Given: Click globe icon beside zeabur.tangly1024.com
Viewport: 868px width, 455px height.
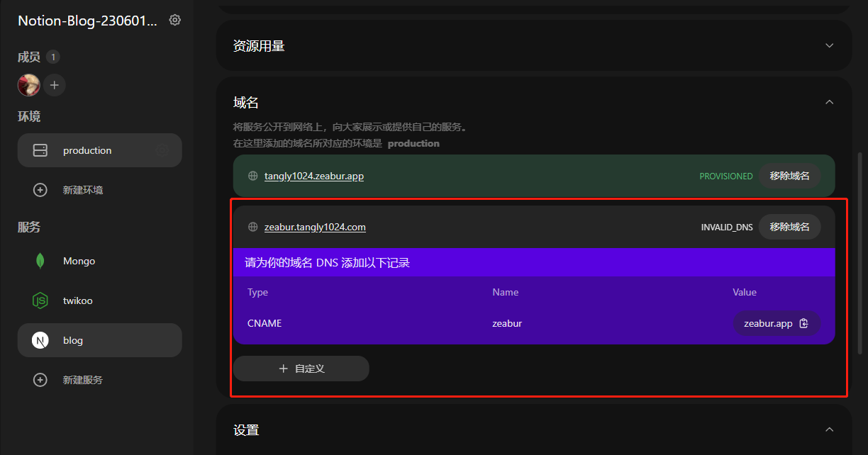Looking at the screenshot, I should point(253,227).
